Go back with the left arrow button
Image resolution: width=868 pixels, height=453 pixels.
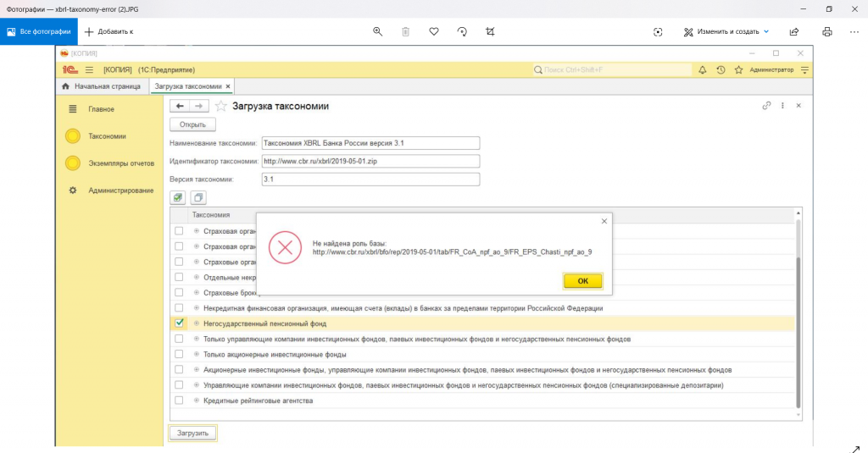coord(180,106)
